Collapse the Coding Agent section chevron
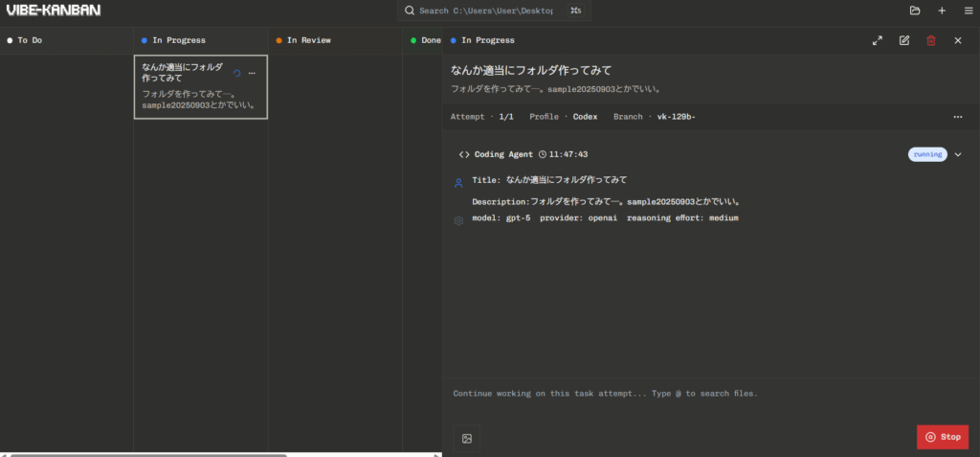Image resolution: width=980 pixels, height=457 pixels. click(958, 154)
